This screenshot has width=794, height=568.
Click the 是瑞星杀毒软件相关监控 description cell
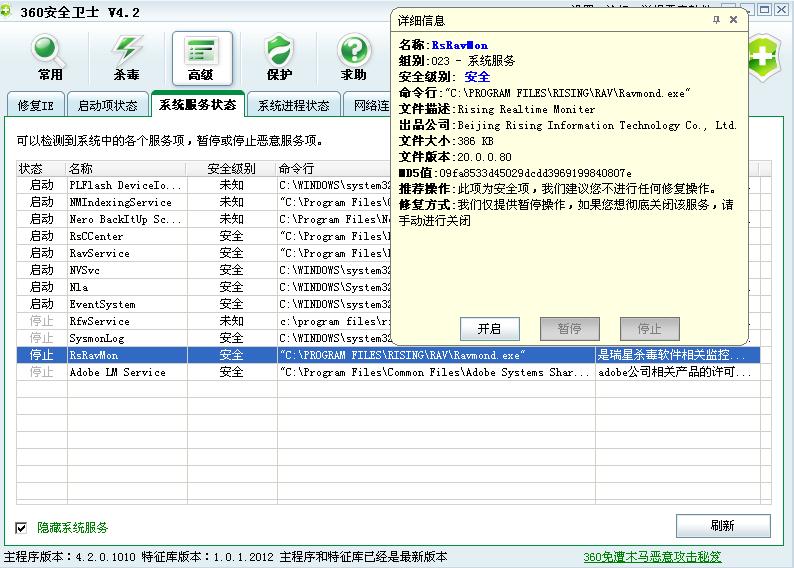678,355
